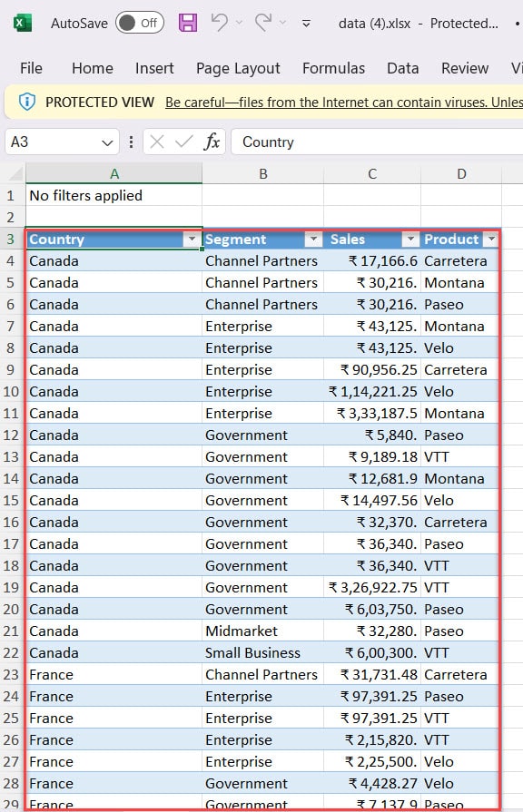Image resolution: width=523 pixels, height=812 pixels.
Task: Click the Sales cell ₹ 4,428.27
Action: [372, 782]
